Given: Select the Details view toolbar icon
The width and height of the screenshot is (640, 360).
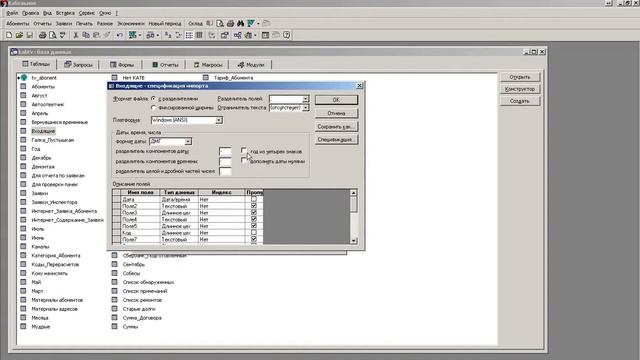Looking at the screenshot, I should [199, 36].
